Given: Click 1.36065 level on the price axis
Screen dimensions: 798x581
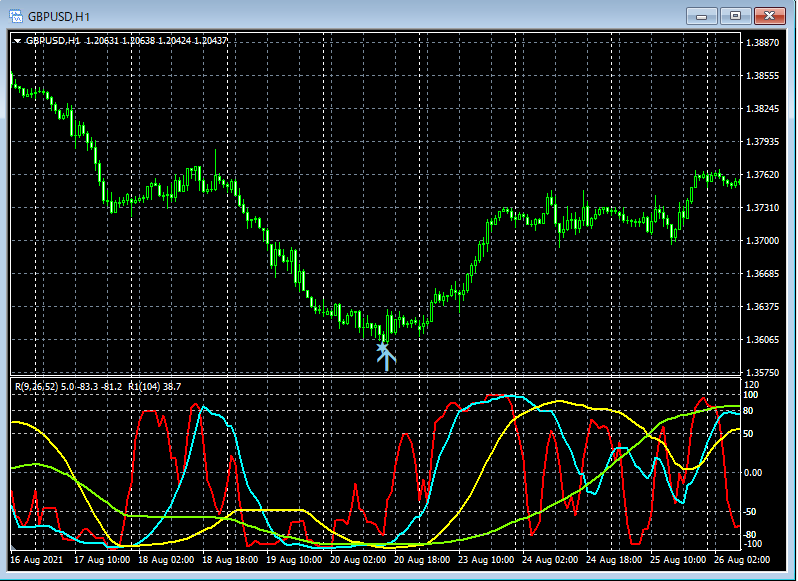Looking at the screenshot, I should pyautogui.click(x=763, y=340).
